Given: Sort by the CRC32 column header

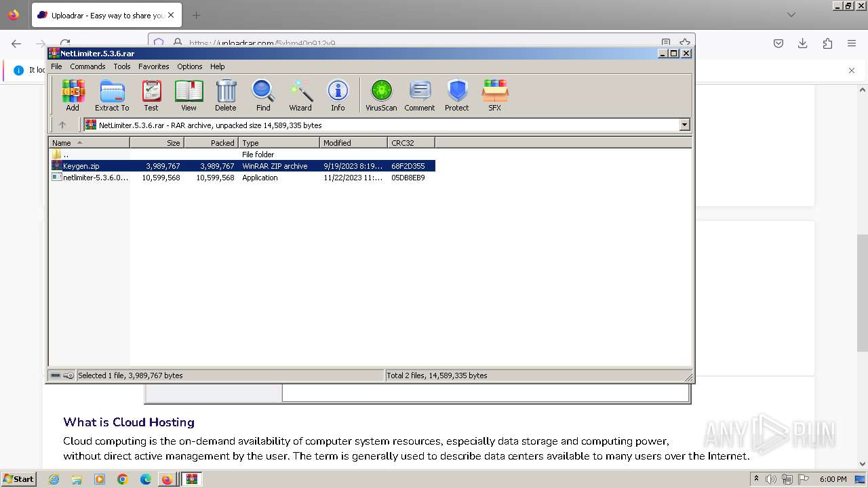Looking at the screenshot, I should coord(411,143).
